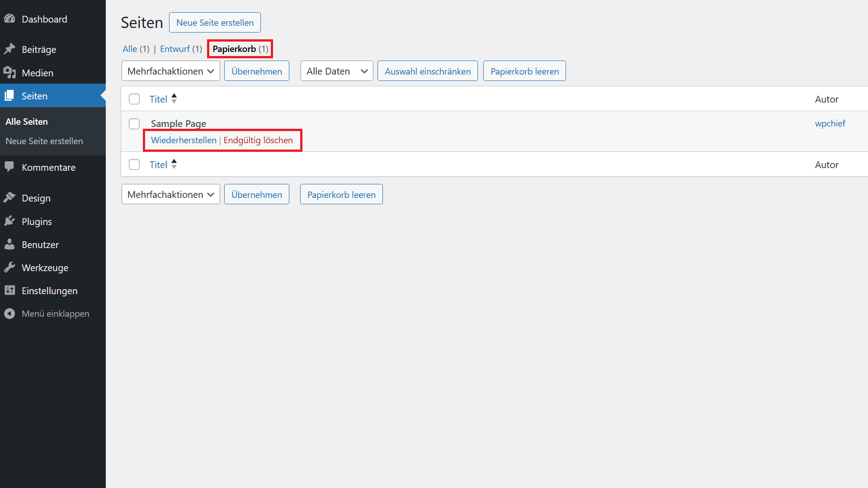Collapse sidebar via Menü einklappen label
This screenshot has width=868, height=488.
[x=56, y=314]
